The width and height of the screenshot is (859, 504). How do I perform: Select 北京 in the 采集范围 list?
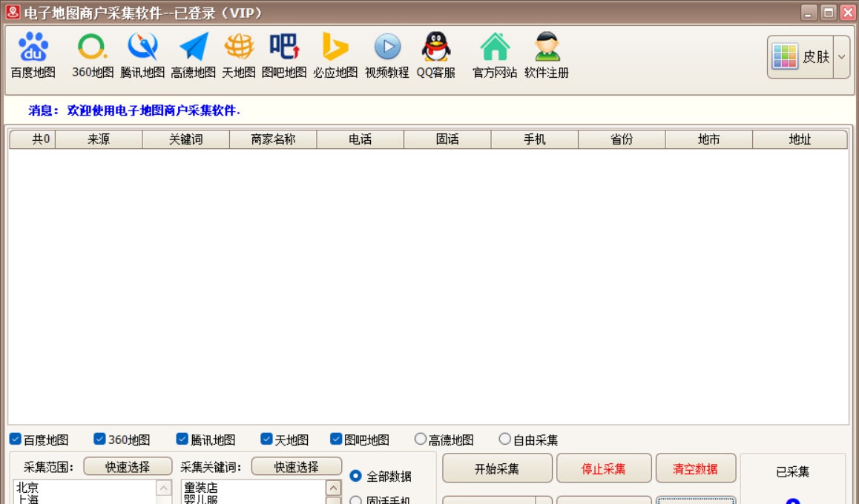[x=27, y=487]
